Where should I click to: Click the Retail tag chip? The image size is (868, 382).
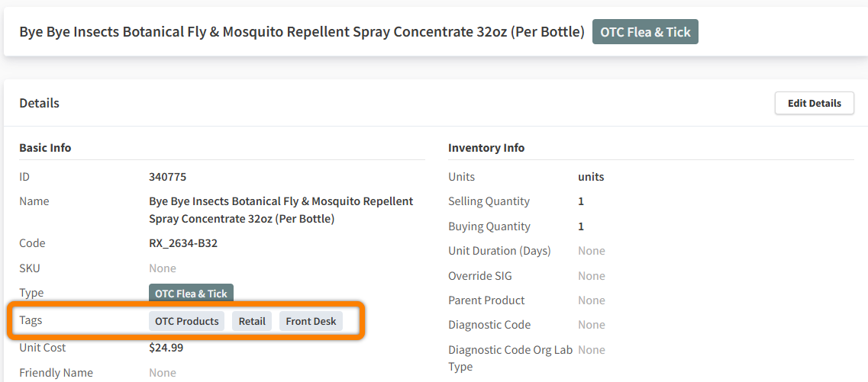coord(252,321)
